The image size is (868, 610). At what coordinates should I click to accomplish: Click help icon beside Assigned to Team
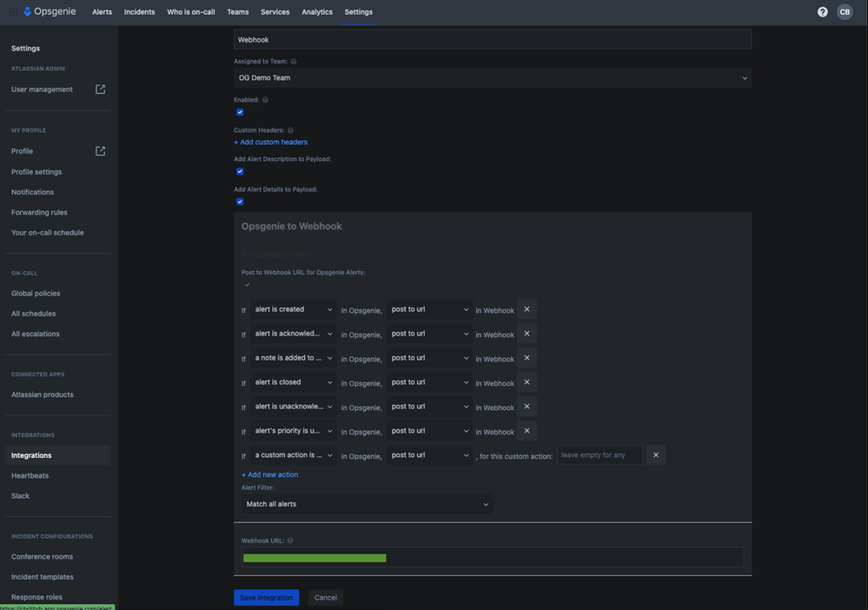click(x=294, y=62)
